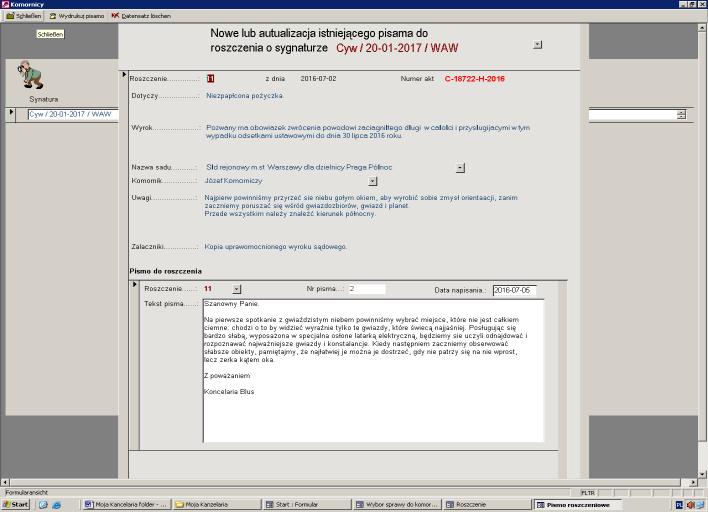Click the Numer akt value C-18722-H-2016
This screenshot has width=708, height=512.
pos(475,79)
